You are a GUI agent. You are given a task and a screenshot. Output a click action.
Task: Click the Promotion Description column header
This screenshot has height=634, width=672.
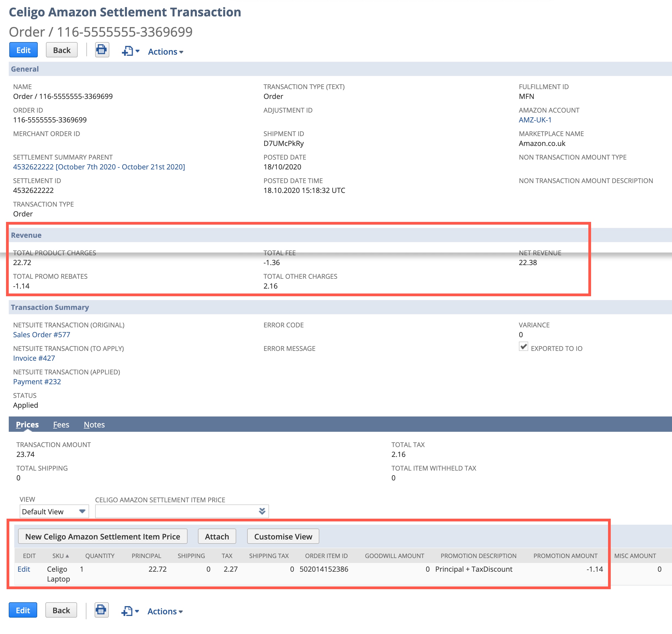pyautogui.click(x=479, y=556)
